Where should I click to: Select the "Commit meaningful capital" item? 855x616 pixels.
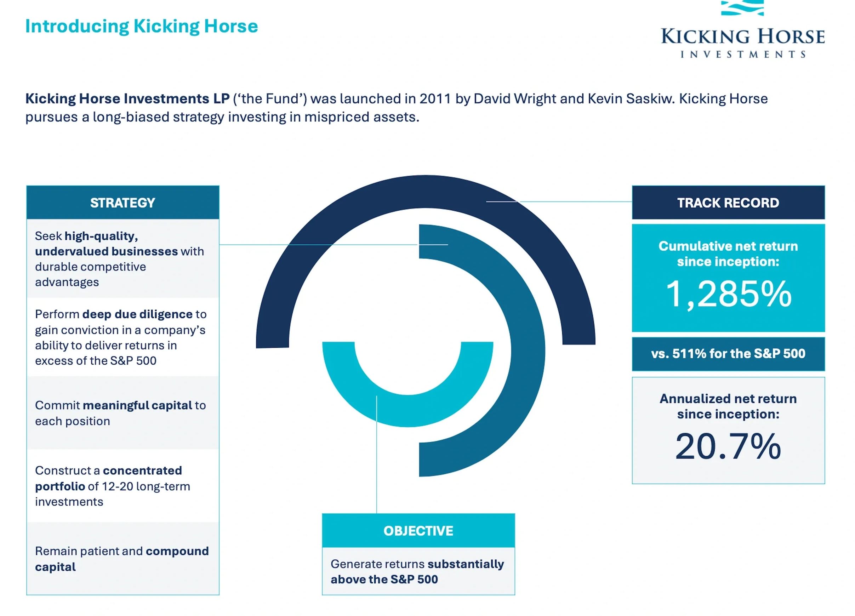point(120,413)
